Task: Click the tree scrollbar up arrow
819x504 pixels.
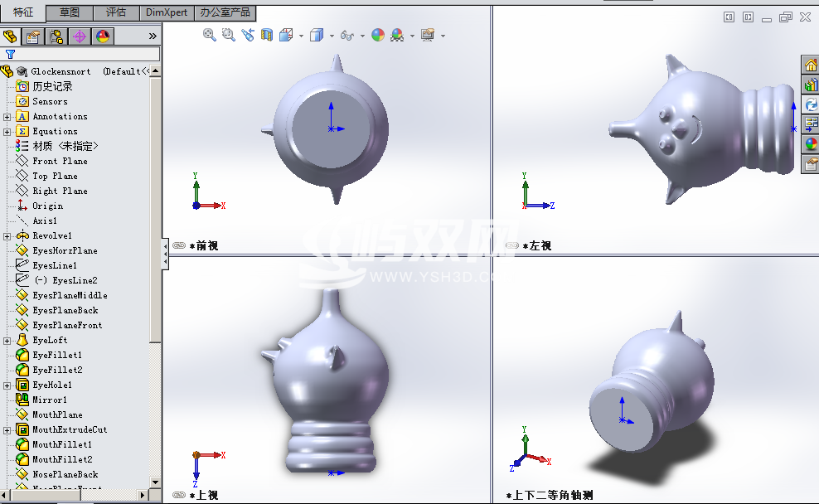Action: point(155,70)
